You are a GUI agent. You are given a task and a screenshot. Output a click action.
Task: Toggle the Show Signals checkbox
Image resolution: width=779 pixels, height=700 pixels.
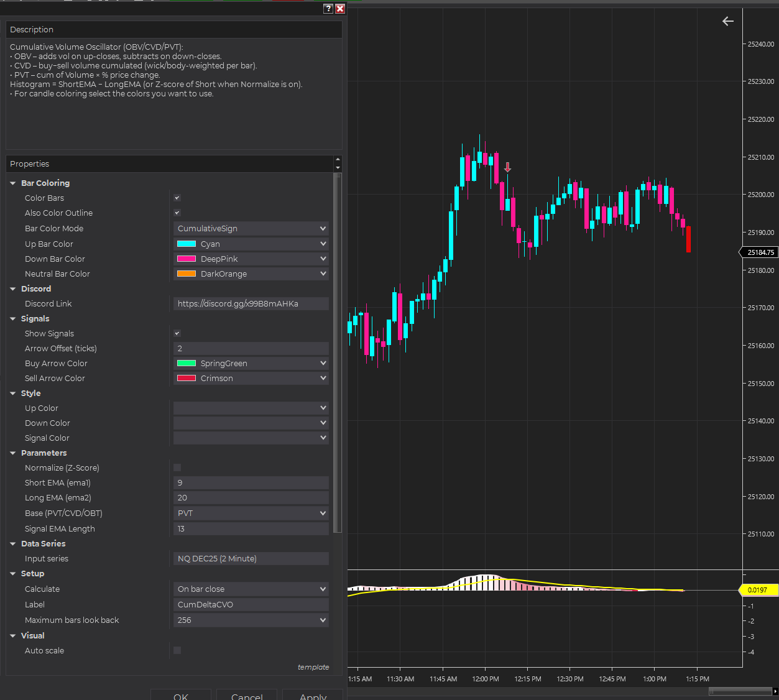click(x=177, y=334)
